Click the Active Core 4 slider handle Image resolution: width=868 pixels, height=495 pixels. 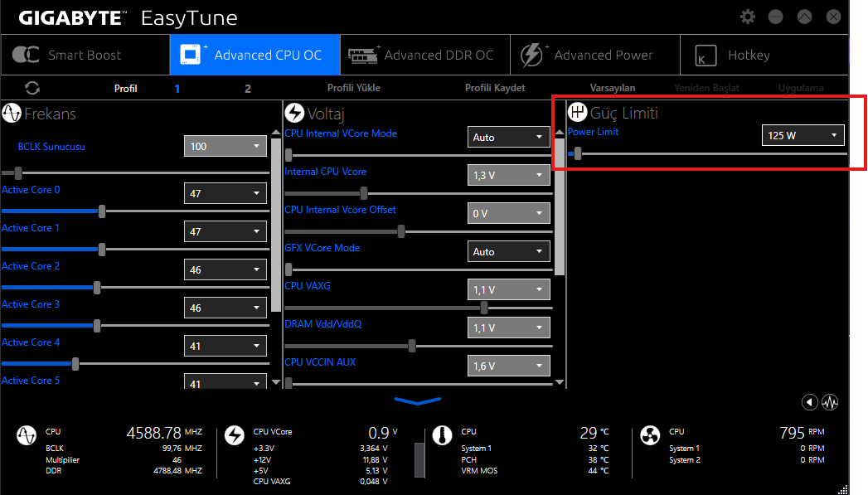point(75,364)
